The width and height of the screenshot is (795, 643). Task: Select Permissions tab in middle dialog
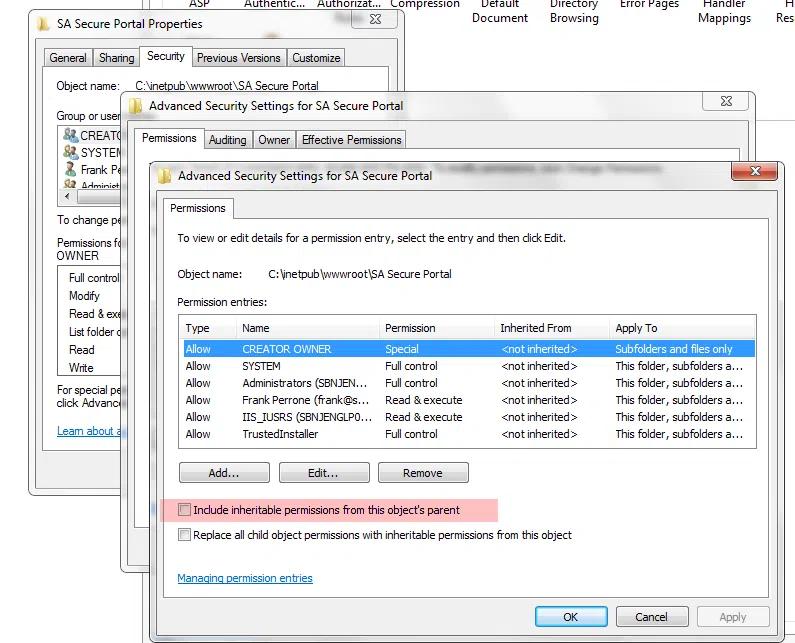(169, 138)
